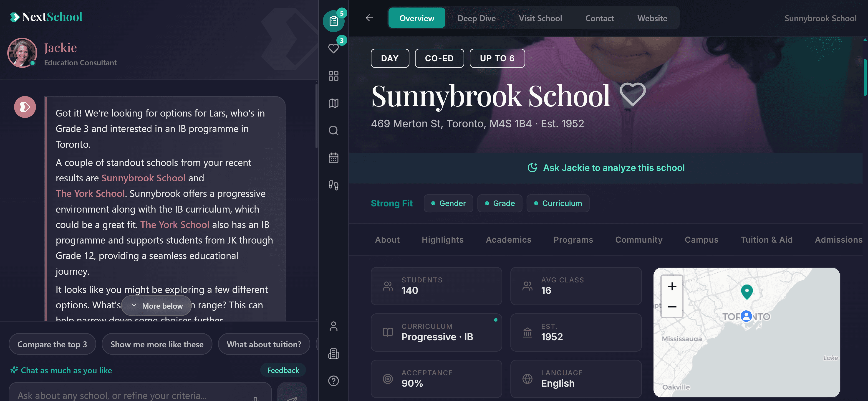Jump to the Campus section

(701, 239)
